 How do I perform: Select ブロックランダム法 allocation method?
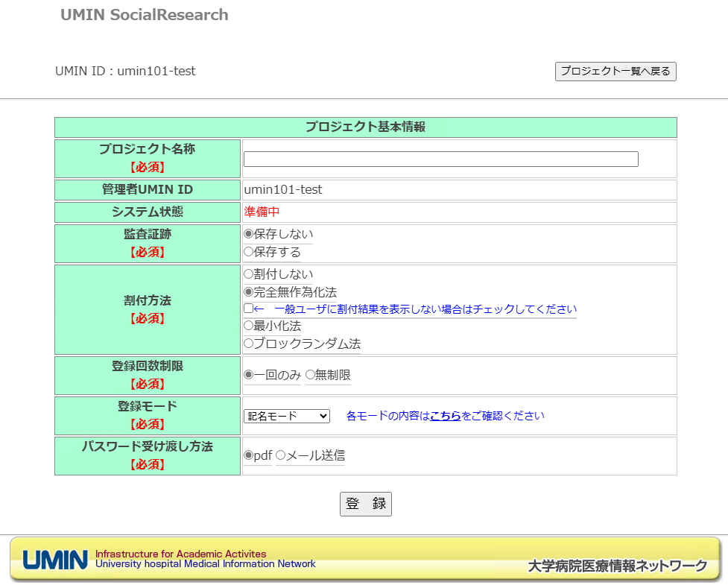(x=249, y=344)
